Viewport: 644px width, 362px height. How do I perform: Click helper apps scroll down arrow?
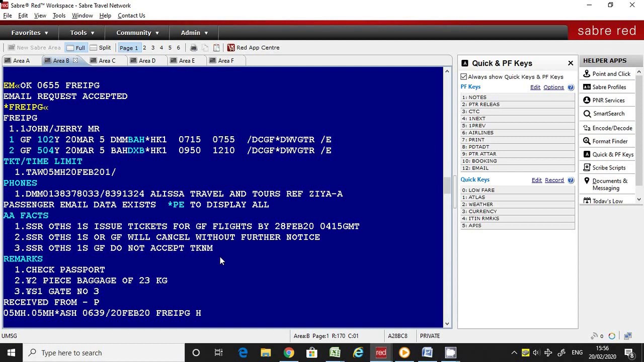coord(639,200)
